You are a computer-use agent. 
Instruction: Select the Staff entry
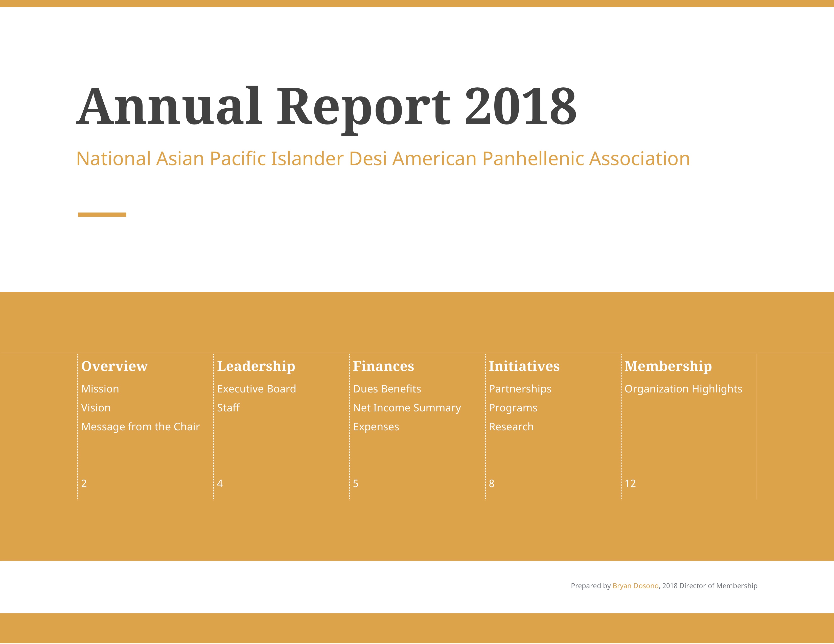click(x=228, y=407)
